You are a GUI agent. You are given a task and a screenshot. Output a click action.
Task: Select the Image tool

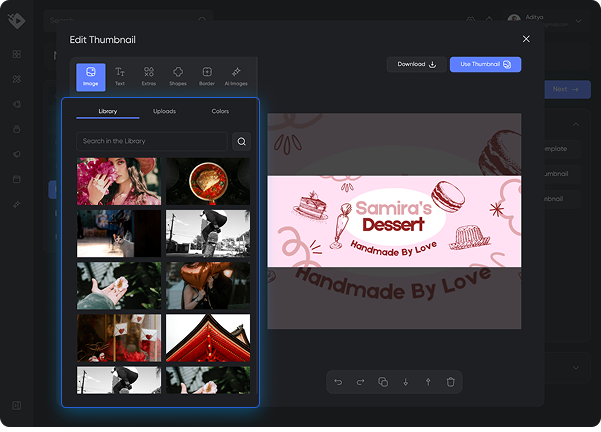tap(91, 76)
